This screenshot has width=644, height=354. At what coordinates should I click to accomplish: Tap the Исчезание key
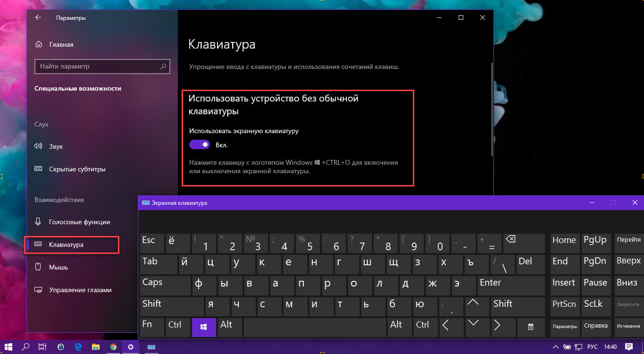(x=628, y=328)
